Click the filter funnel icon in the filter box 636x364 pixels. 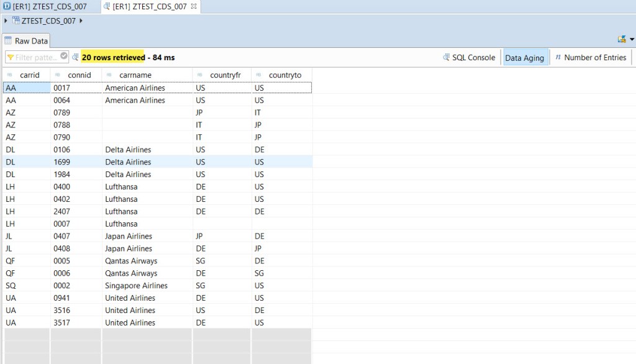tap(11, 57)
